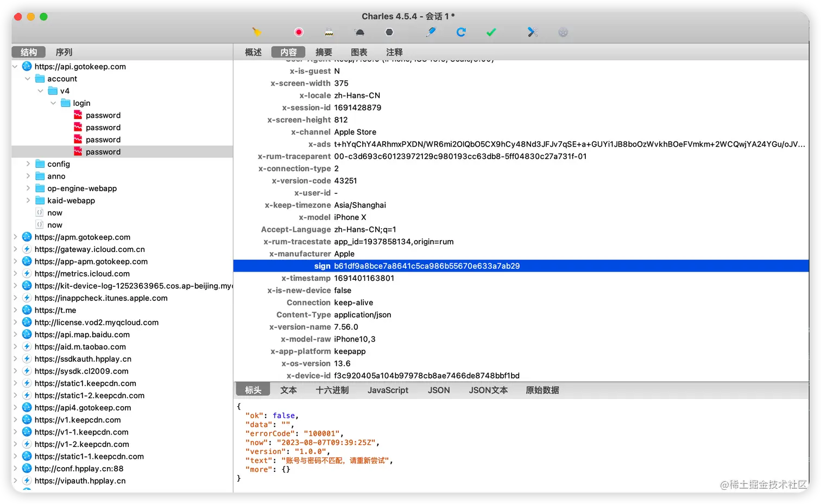Show the 标头 headers response view

tap(253, 390)
